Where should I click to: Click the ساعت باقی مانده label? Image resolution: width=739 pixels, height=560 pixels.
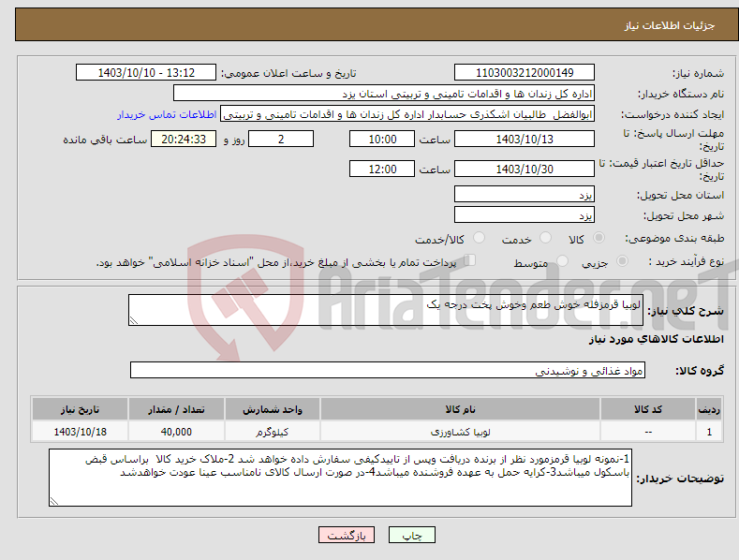[x=105, y=140]
